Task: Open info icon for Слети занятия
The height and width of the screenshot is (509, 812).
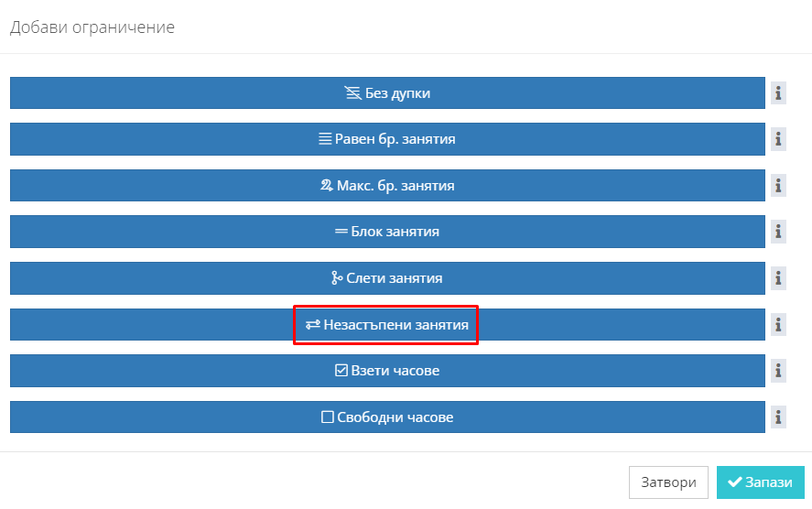Action: (x=778, y=278)
